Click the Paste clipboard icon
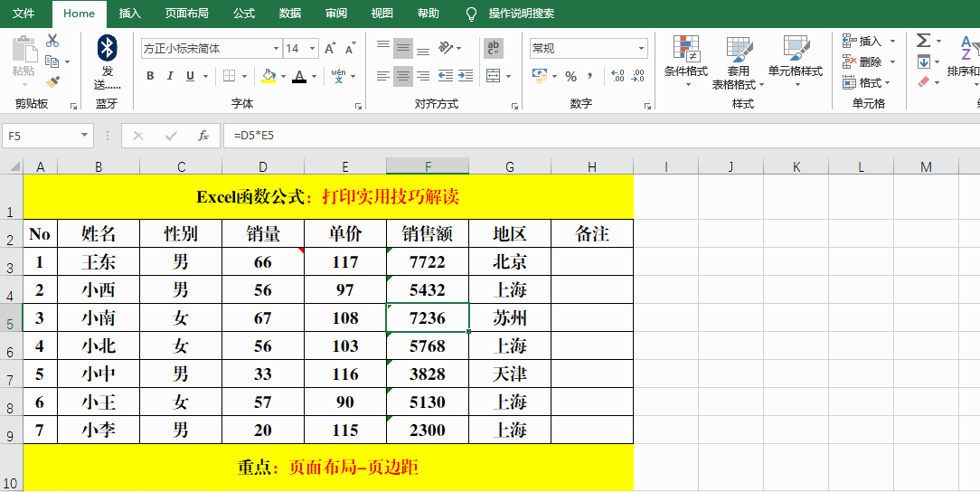Viewport: 980px width, 492px height. 24,50
